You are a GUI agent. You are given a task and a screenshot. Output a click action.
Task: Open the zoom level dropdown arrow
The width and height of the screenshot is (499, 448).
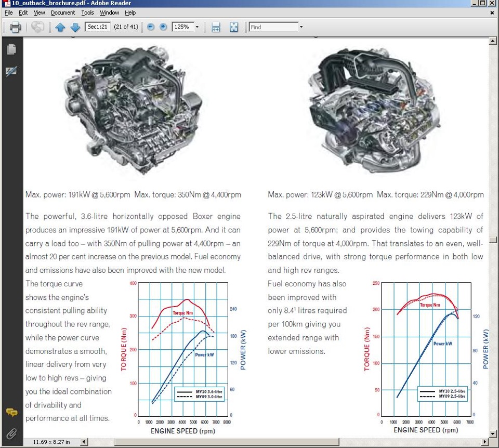click(197, 27)
